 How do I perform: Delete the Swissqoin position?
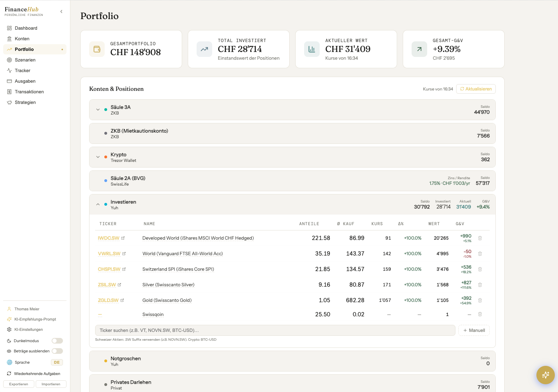click(480, 314)
